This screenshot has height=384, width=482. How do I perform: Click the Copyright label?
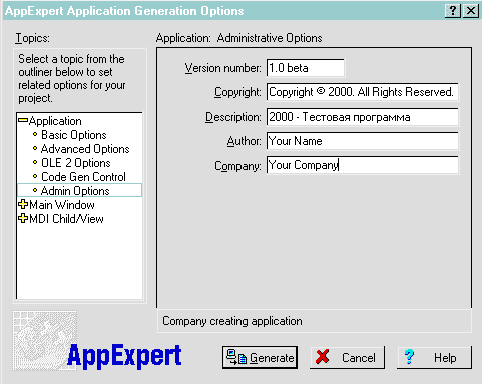(238, 92)
